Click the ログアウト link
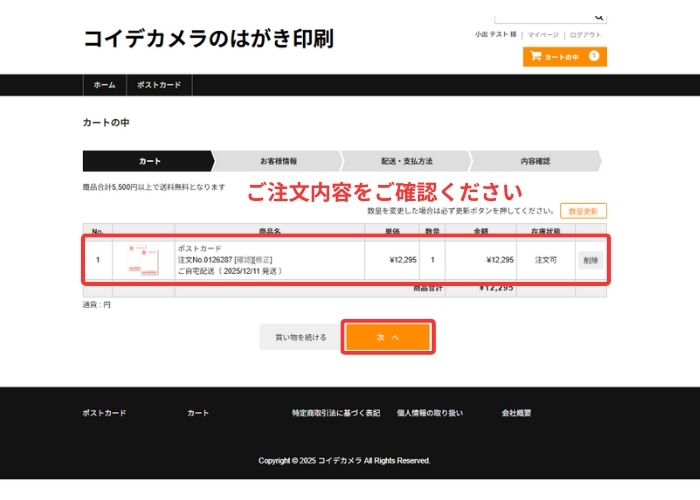This screenshot has height=500, width=700. coord(586,34)
